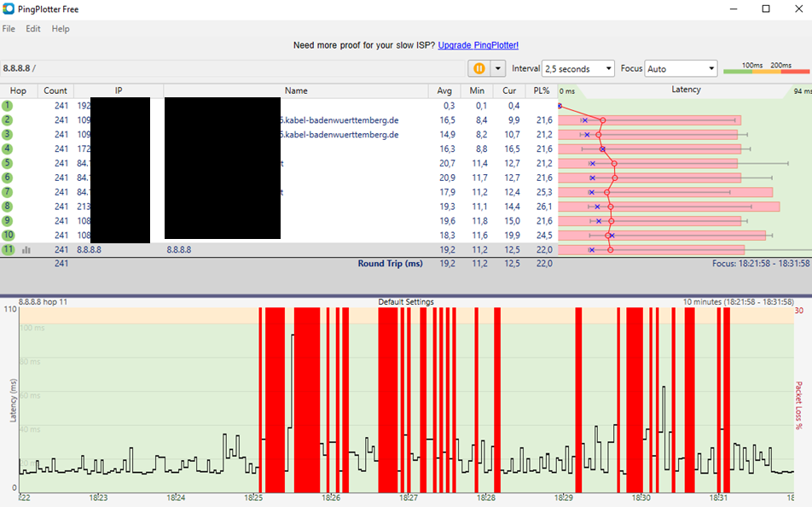Minimize the PingPlotter window
This screenshot has width=812, height=507.
tap(734, 9)
